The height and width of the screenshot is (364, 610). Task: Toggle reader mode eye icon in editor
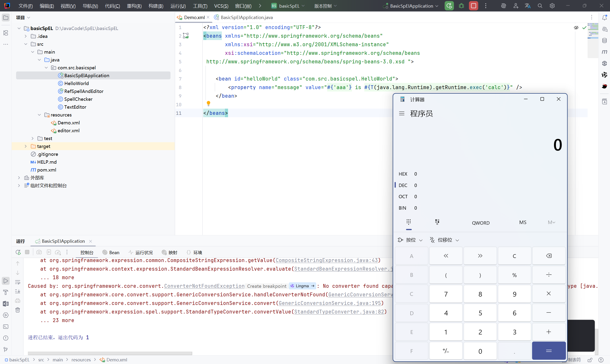(576, 28)
